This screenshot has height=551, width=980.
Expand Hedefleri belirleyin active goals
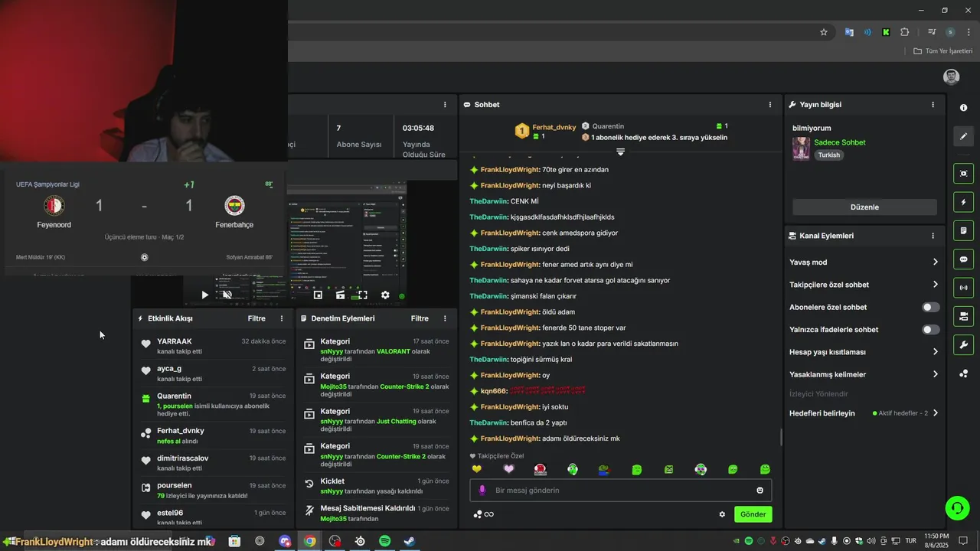click(x=864, y=413)
